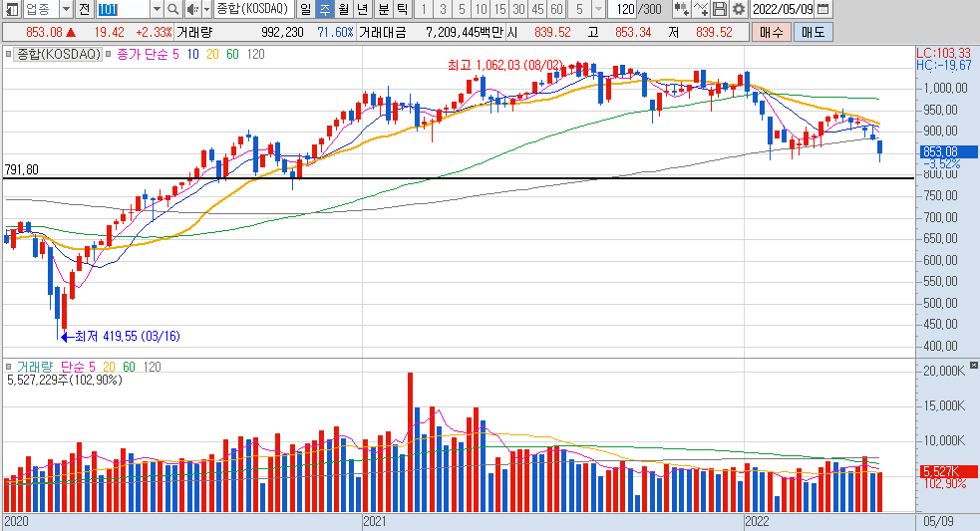Click the first 5 interval button after 3
This screenshot has height=531, width=980.
click(x=462, y=9)
